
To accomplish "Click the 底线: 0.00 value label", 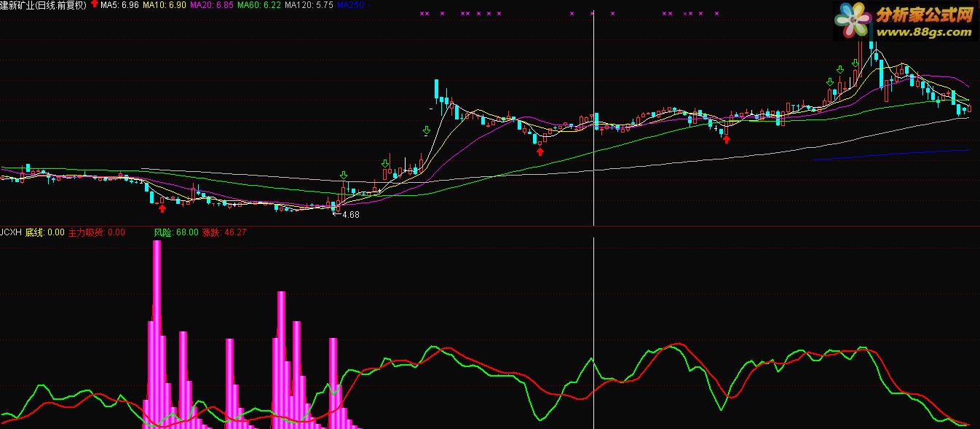I will [x=44, y=232].
